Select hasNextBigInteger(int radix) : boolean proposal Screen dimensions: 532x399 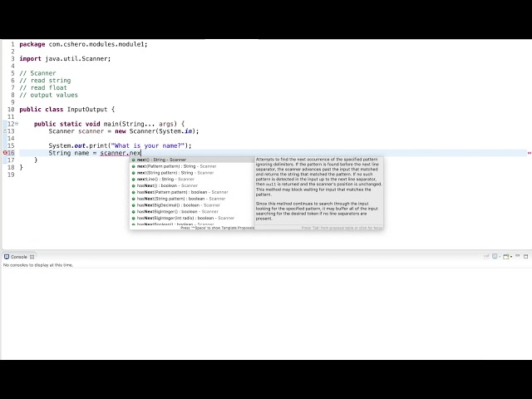coord(192,218)
